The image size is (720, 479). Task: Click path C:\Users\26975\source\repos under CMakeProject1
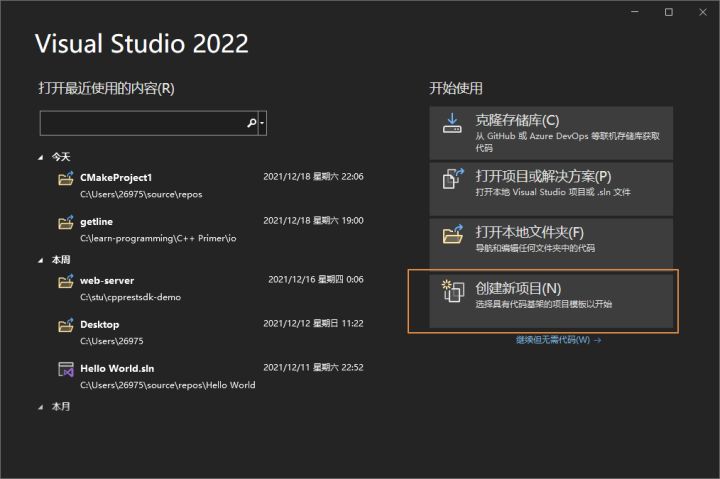[141, 194]
